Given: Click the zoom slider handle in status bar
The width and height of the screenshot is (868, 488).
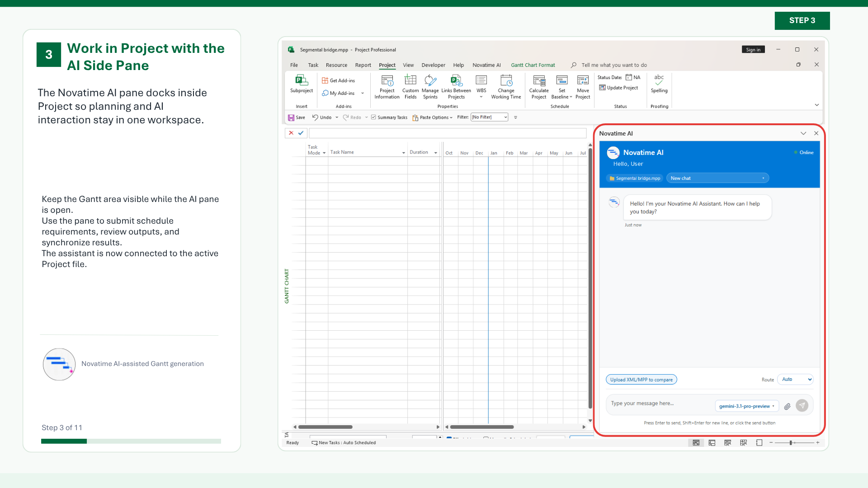Looking at the screenshot, I should click(x=791, y=443).
